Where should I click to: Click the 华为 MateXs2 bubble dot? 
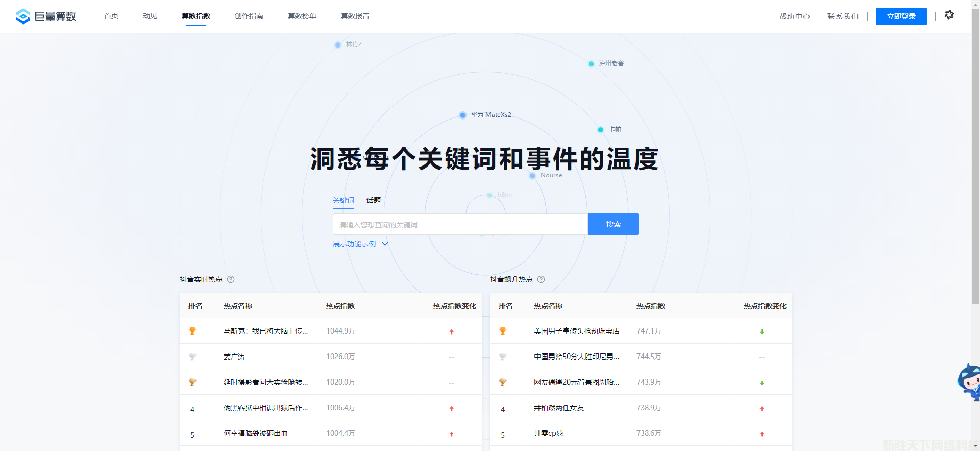(x=462, y=115)
